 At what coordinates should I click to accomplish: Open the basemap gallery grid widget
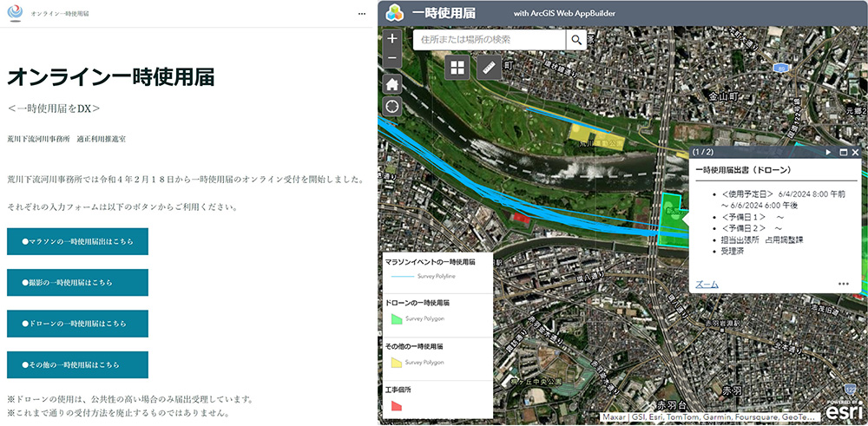457,68
